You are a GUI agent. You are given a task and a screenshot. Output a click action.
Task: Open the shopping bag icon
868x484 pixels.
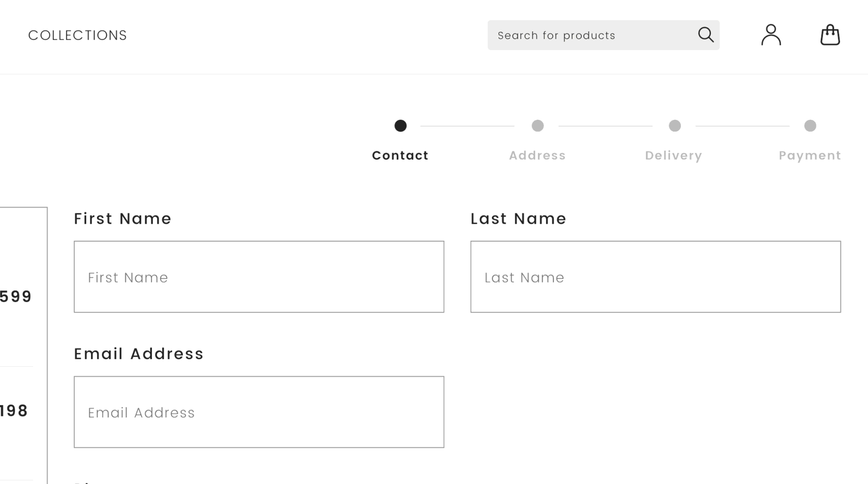(x=830, y=35)
